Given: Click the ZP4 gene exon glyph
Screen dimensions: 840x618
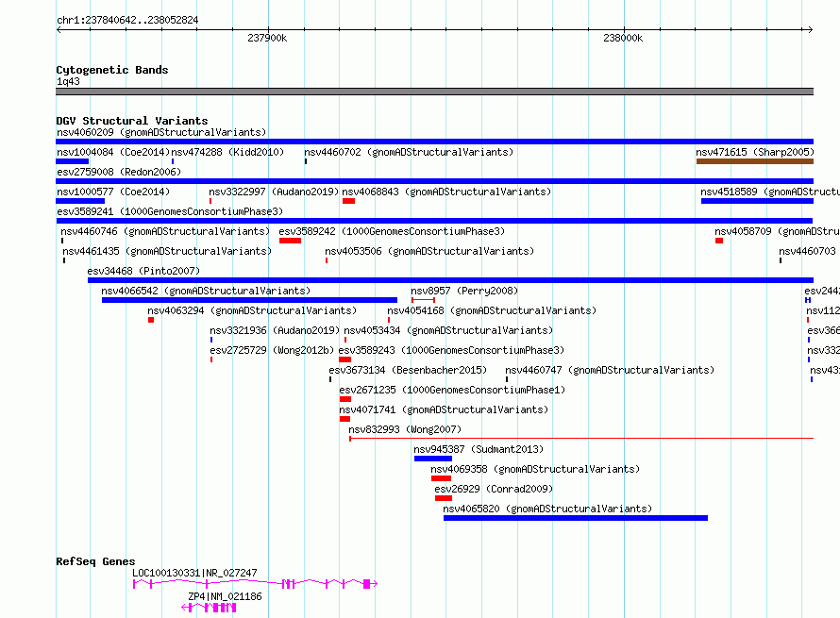Looking at the screenshot, I should (210, 608).
